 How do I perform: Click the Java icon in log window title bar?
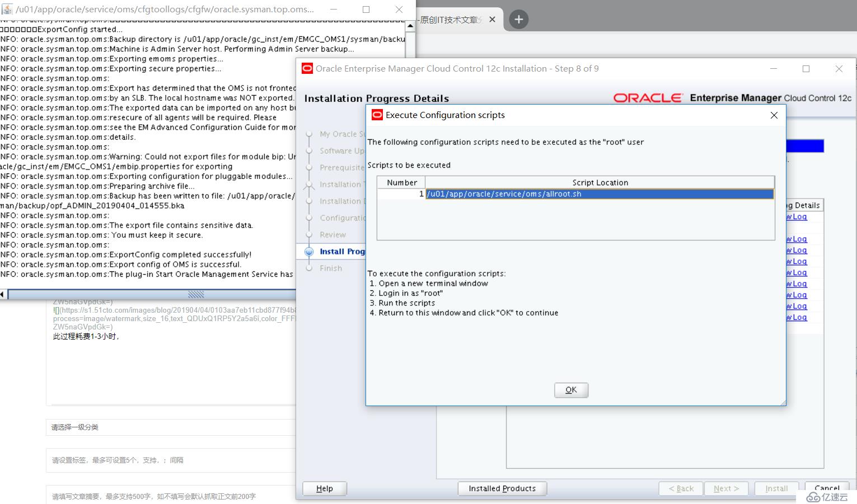tap(7, 9)
